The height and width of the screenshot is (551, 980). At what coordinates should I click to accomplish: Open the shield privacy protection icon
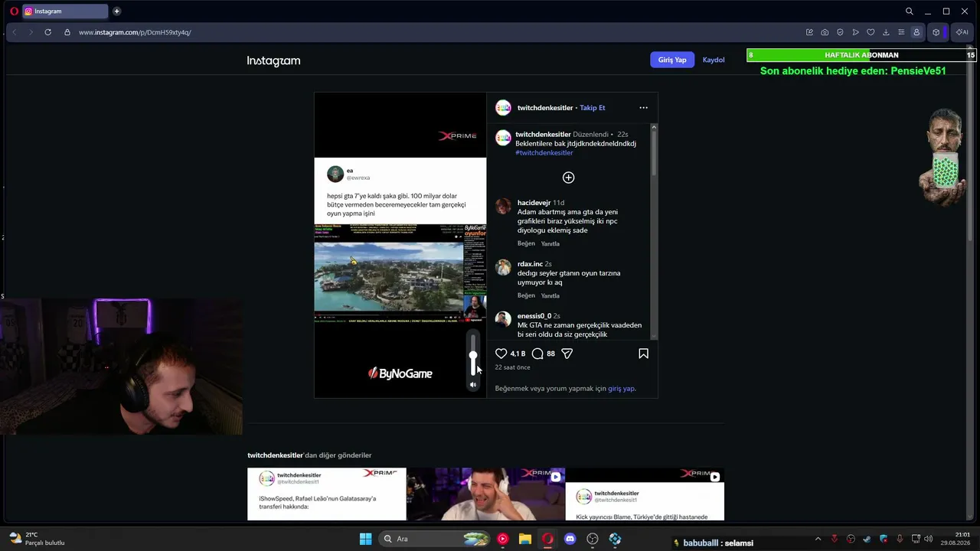coord(840,32)
